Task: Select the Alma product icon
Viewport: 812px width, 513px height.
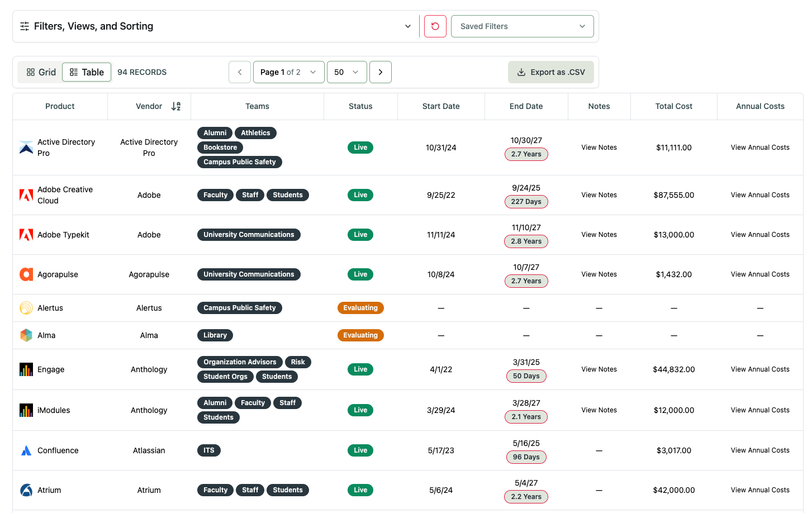Action: pos(26,335)
